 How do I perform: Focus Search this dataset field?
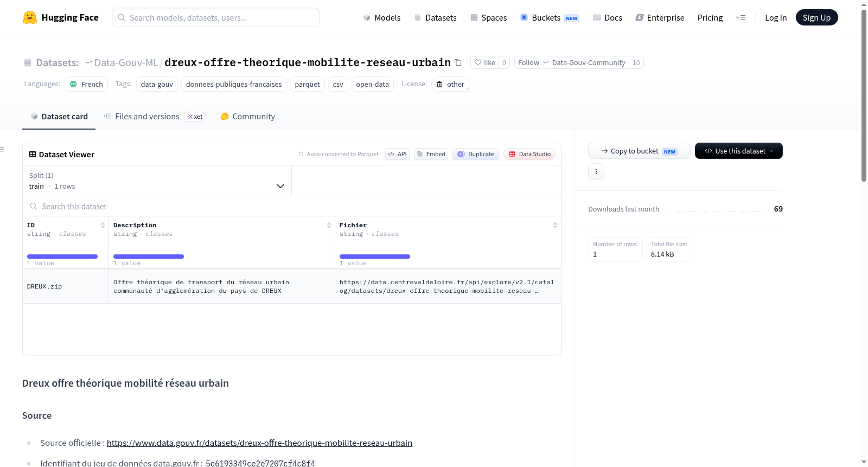[x=292, y=206]
